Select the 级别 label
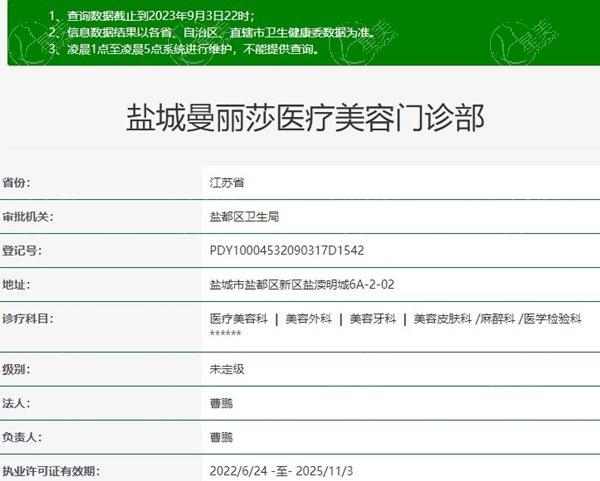Image resolution: width=600 pixels, height=481 pixels. pos(16,369)
